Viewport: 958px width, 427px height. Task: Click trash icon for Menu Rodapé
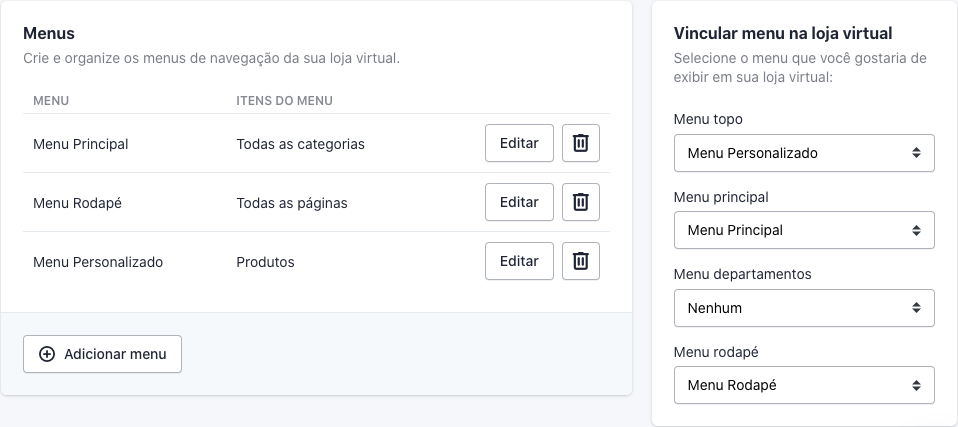[580, 202]
